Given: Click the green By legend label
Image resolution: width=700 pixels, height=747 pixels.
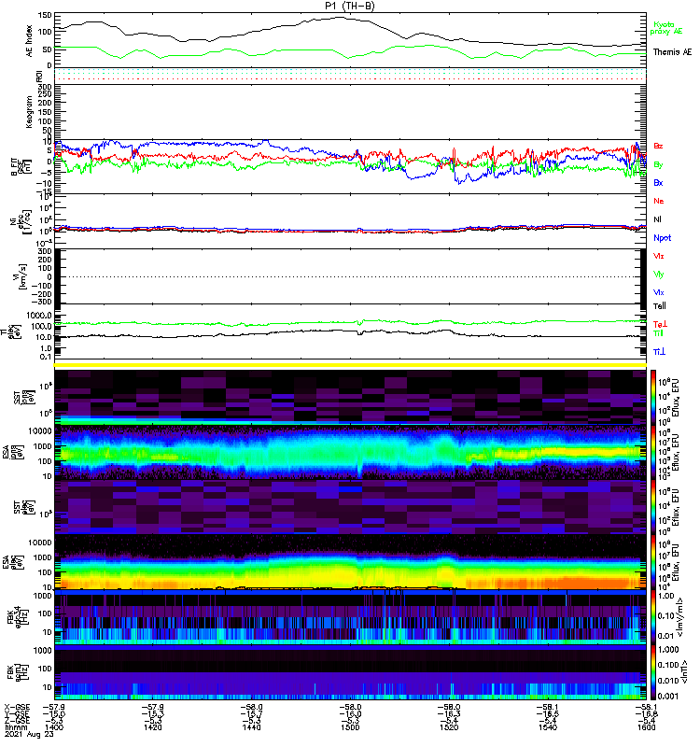Looking at the screenshot, I should point(658,164).
